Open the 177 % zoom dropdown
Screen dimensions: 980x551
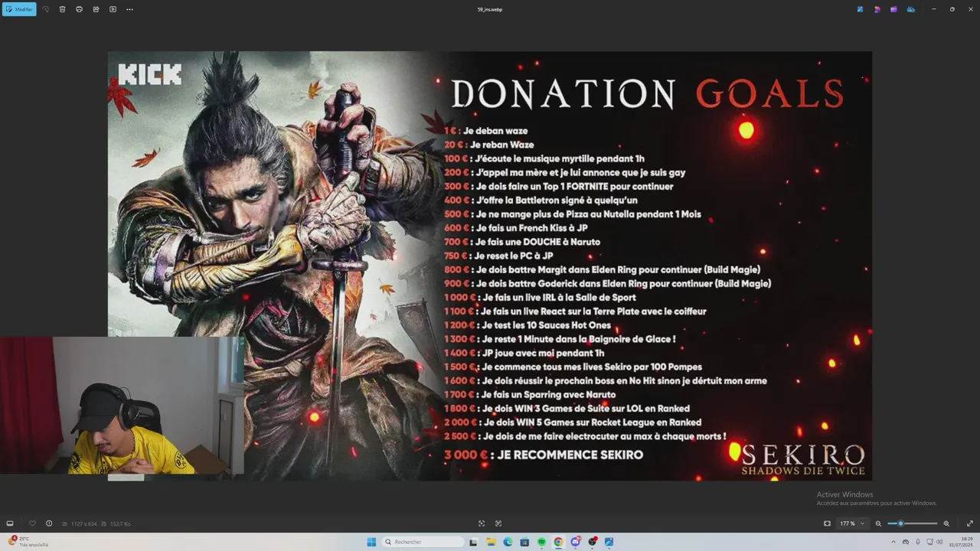[x=851, y=523]
